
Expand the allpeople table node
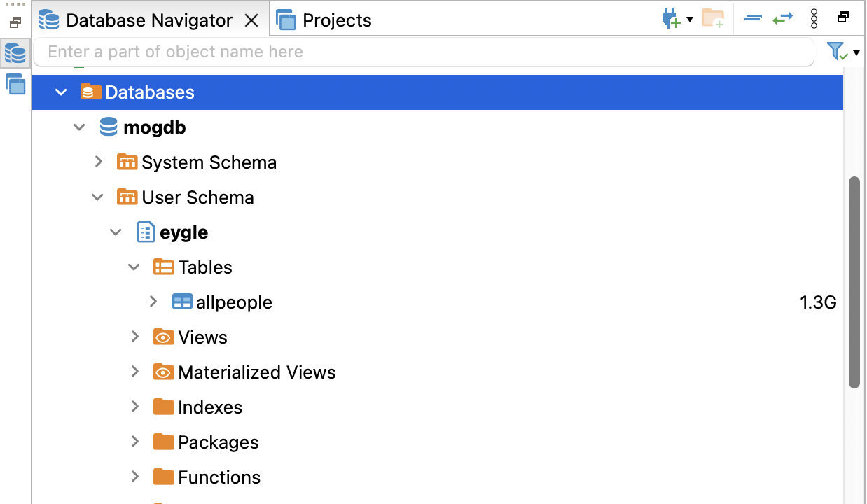click(153, 302)
